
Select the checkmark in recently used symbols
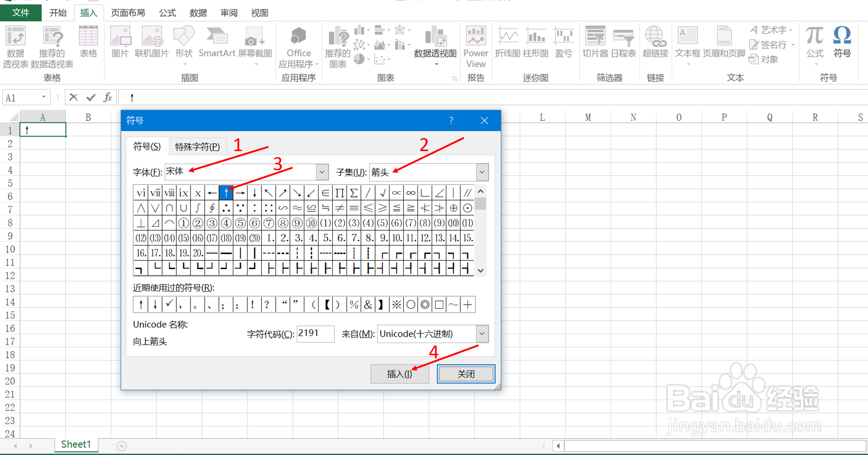click(169, 305)
